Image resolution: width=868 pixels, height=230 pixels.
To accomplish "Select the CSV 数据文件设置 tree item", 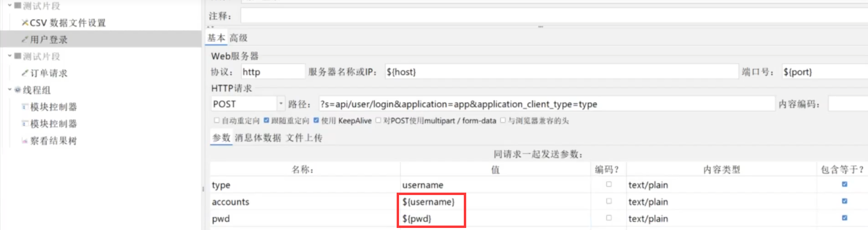I will pyautogui.click(x=67, y=23).
